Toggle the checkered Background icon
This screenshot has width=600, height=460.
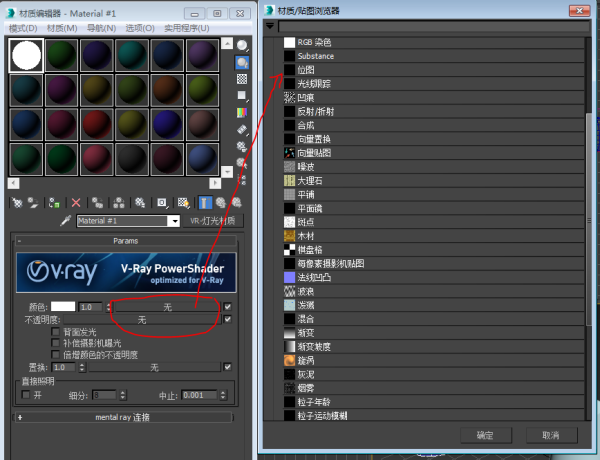(x=242, y=79)
